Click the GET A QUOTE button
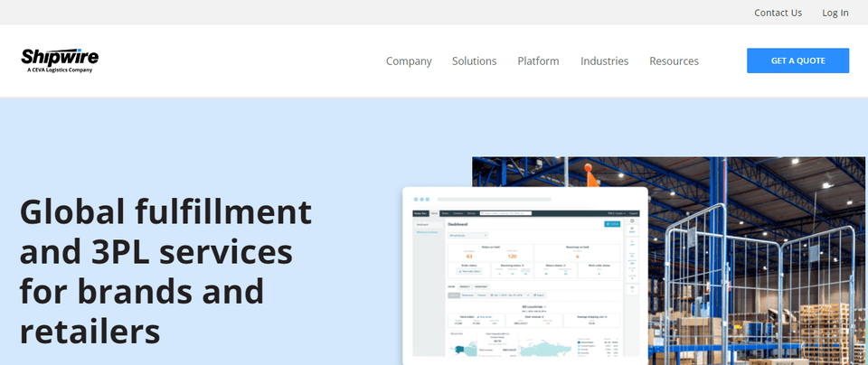The height and width of the screenshot is (365, 868). click(x=797, y=61)
